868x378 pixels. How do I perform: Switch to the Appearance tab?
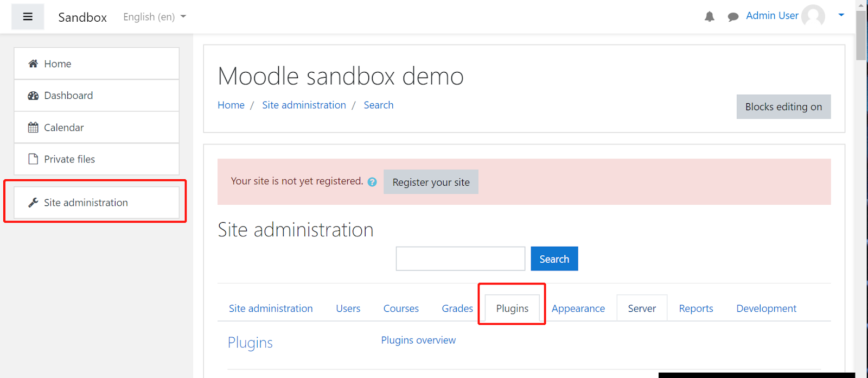(x=578, y=308)
